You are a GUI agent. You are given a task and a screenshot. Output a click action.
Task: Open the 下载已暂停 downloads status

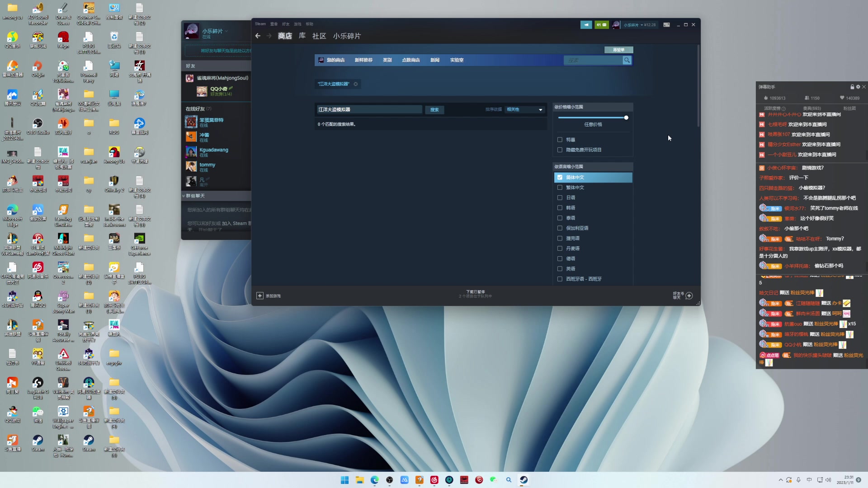click(476, 294)
